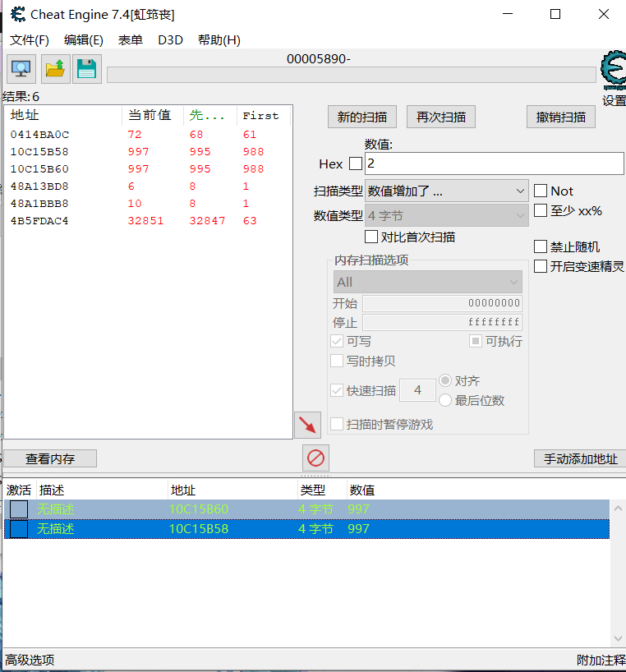
Task: Click the Cheat Engine settings logo
Action: tap(614, 68)
